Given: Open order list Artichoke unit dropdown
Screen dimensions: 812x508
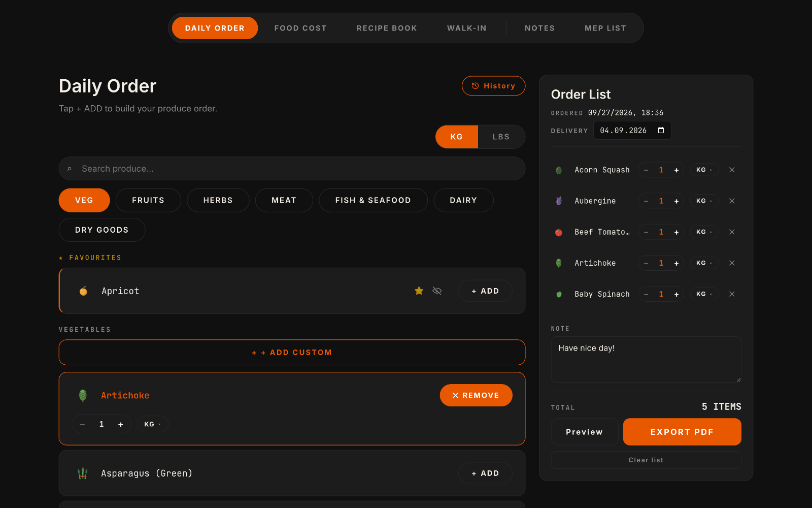Looking at the screenshot, I should coord(704,263).
